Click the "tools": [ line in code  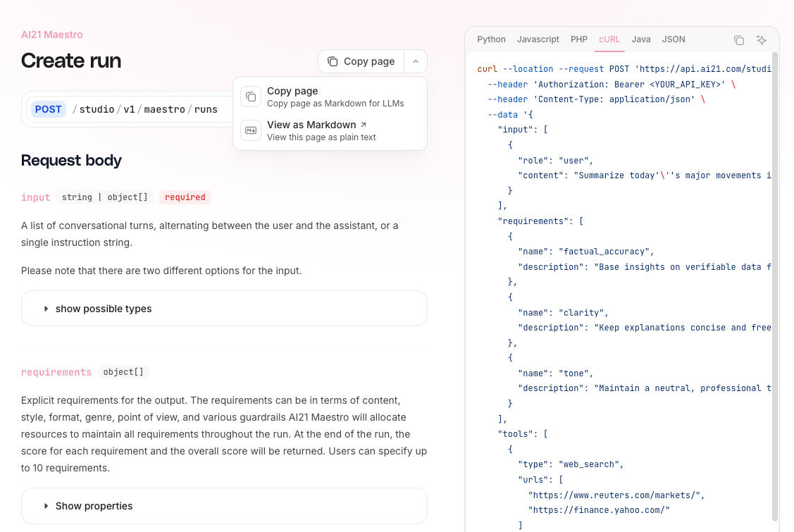tap(523, 434)
